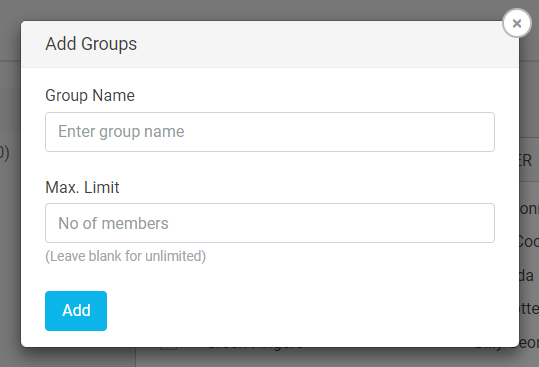Click the cut-off 'Coo' row text at right
Screen dimensions: 539x367
pyautogui.click(x=529, y=242)
